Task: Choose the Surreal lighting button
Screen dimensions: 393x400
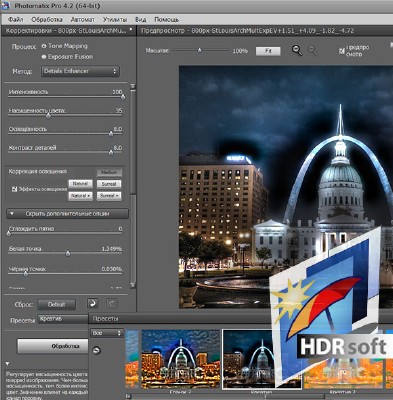Action: click(x=109, y=184)
